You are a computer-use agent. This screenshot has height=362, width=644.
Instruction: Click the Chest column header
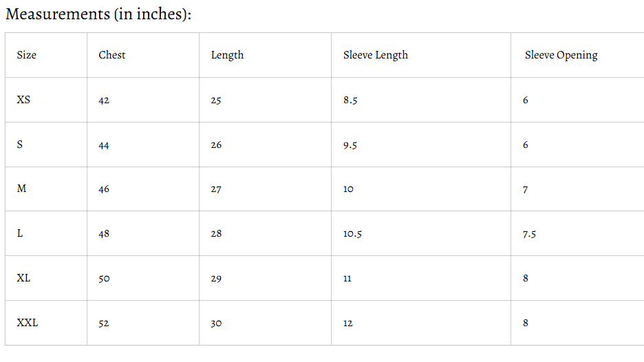point(112,55)
